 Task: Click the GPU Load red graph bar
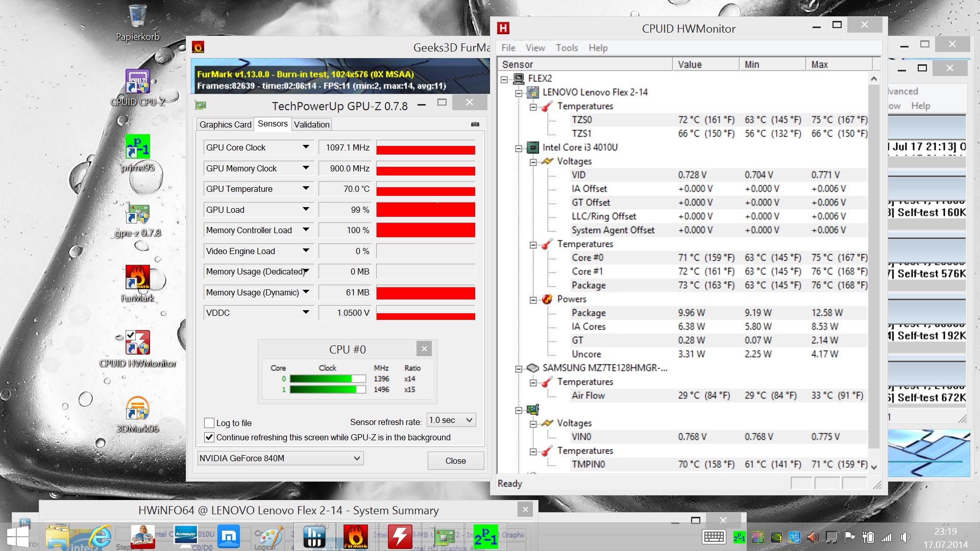426,210
